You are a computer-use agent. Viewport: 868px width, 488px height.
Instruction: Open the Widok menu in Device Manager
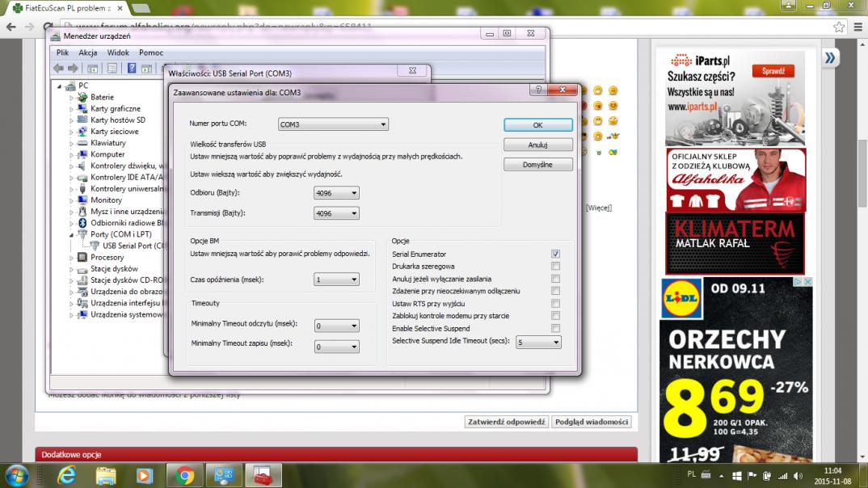[118, 53]
